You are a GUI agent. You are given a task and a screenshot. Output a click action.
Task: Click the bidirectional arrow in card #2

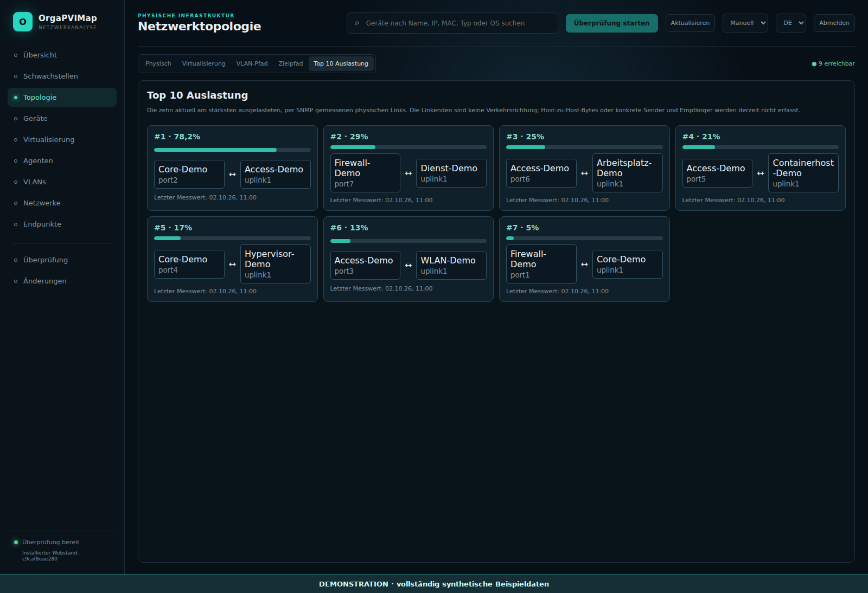[409, 173]
